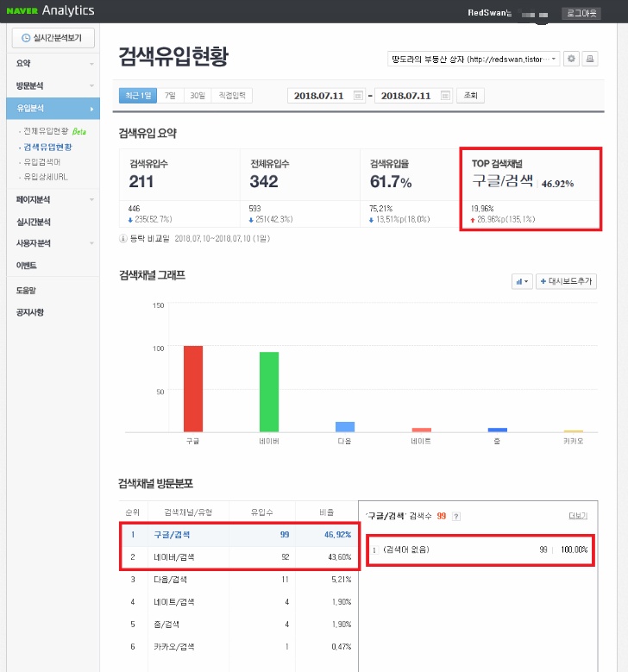Expand the 페이지분석 sidebar menu
This screenshot has height=672, width=628.
pos(53,200)
